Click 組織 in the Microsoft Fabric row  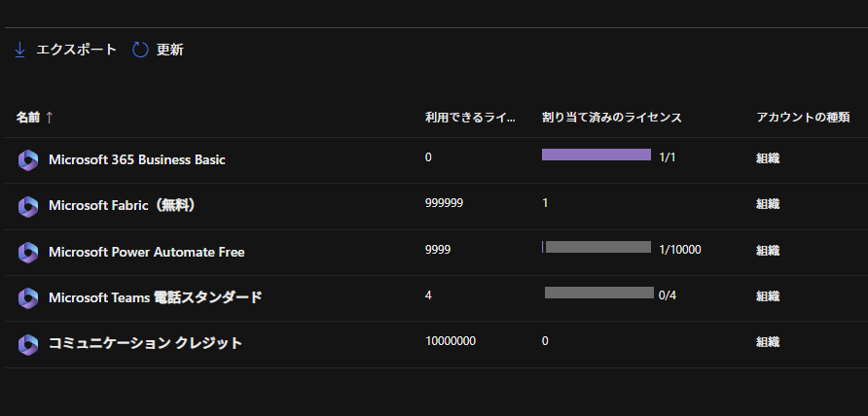click(769, 204)
